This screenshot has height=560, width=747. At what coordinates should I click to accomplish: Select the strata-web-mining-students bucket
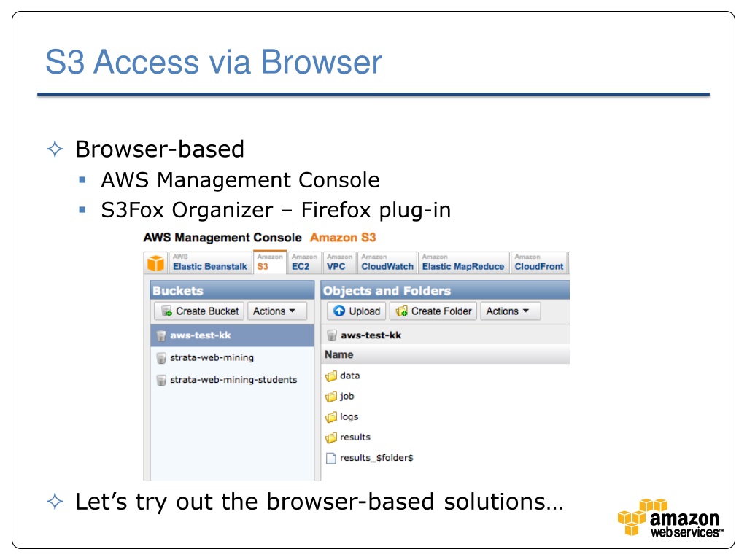pyautogui.click(x=233, y=379)
